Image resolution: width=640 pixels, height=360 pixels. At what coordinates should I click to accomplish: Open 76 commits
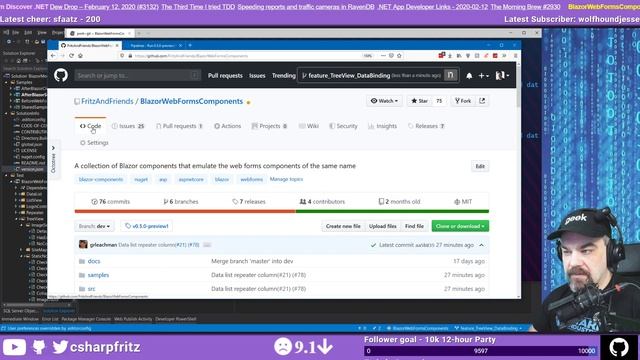[110, 202]
